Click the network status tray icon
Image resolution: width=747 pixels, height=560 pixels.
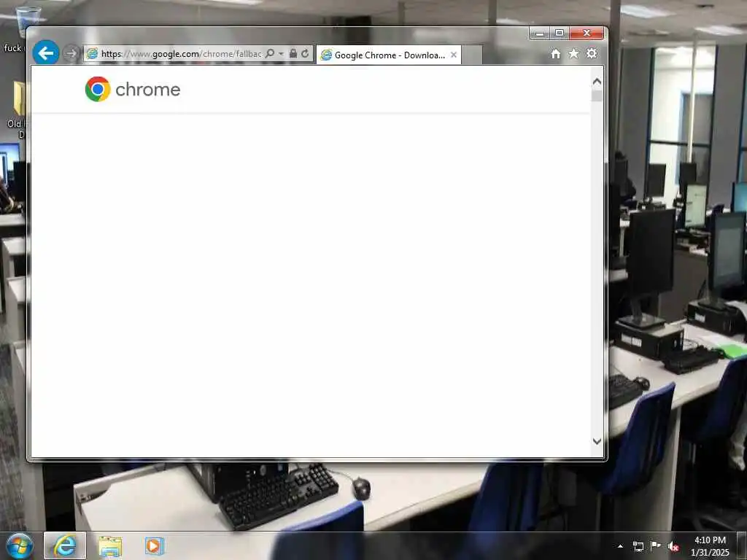tap(638, 546)
